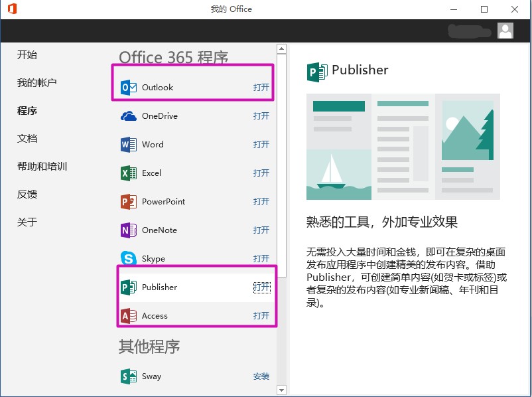
Task: Open Access with its 打开 link
Action: (261, 315)
